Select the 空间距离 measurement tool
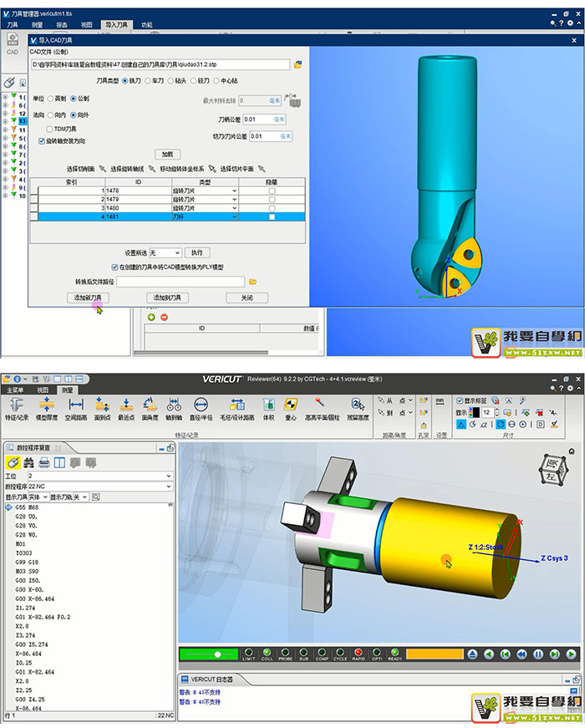 click(76, 409)
